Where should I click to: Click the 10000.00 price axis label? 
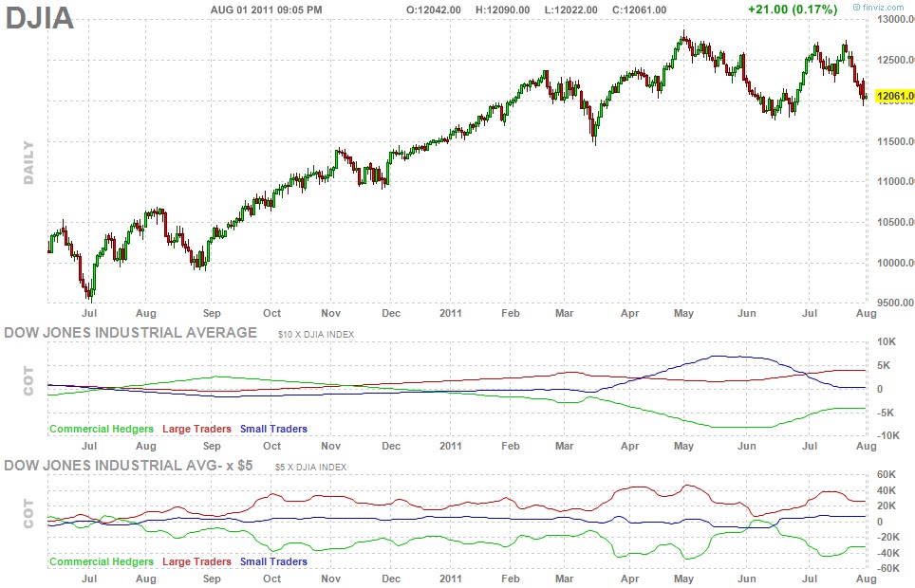tap(896, 263)
